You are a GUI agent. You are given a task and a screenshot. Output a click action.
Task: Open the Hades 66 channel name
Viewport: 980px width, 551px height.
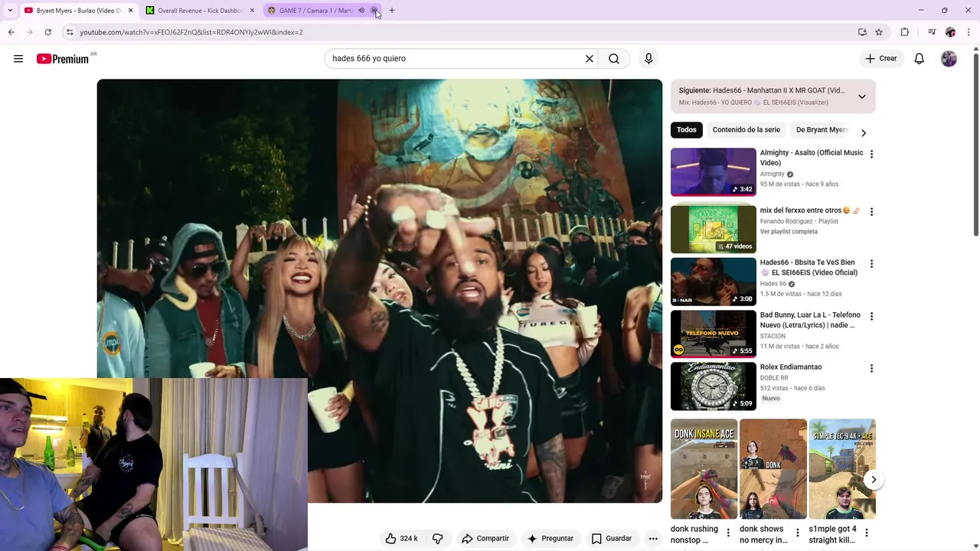pos(773,284)
